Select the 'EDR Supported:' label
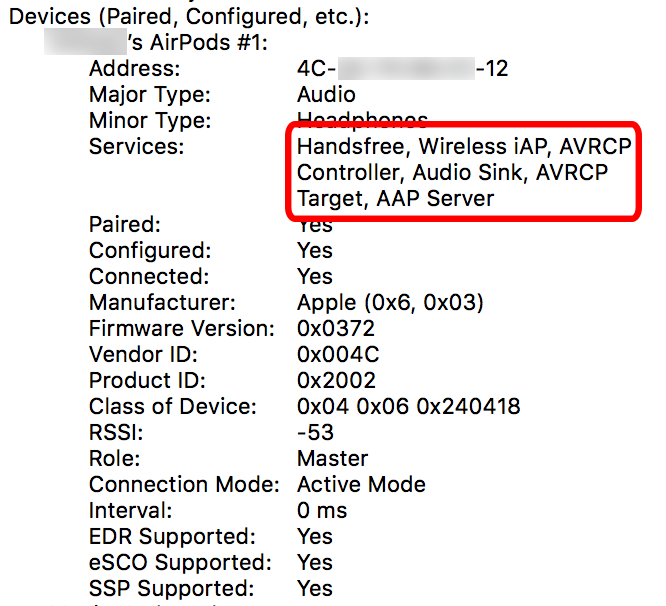This screenshot has width=666, height=606. pos(172,536)
